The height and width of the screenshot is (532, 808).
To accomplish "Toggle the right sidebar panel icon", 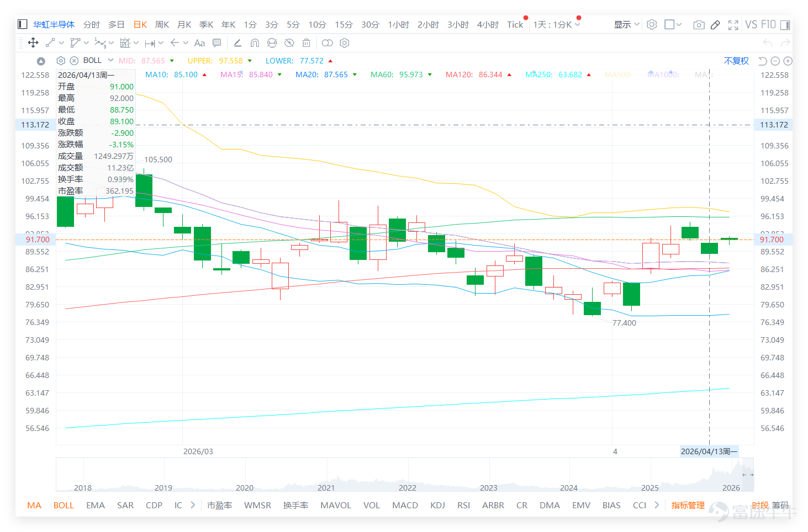I will (785, 24).
